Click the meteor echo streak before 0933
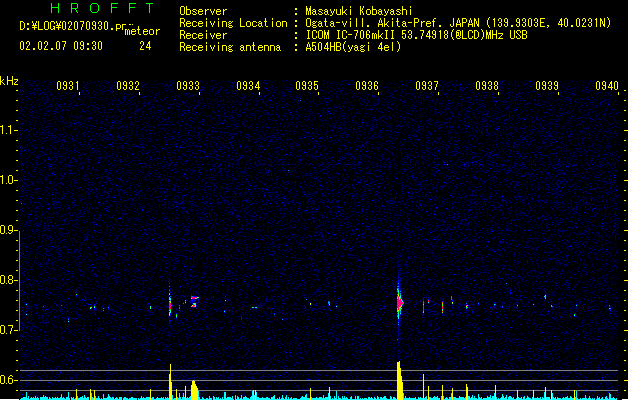The image size is (629, 400). pyautogui.click(x=170, y=305)
